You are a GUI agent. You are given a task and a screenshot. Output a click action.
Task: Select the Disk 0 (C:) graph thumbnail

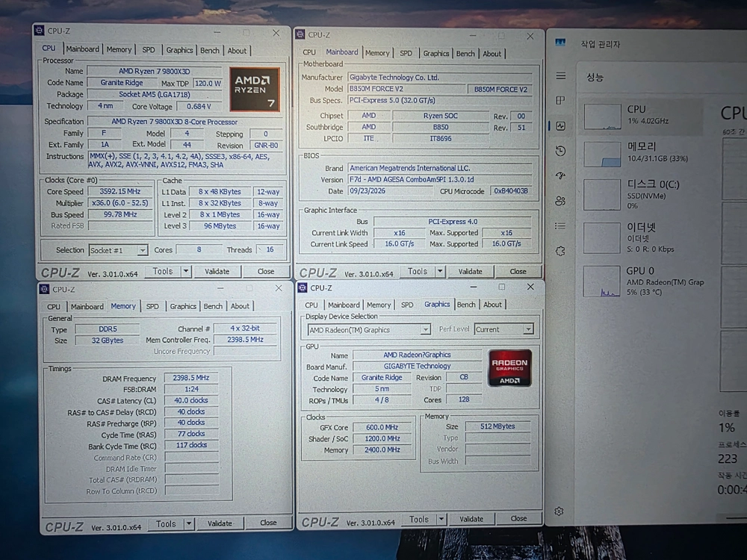tap(602, 195)
